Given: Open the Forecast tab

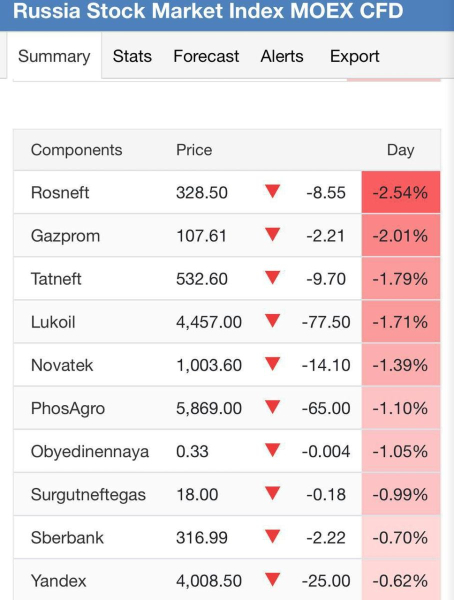Looking at the screenshot, I should pos(206,56).
